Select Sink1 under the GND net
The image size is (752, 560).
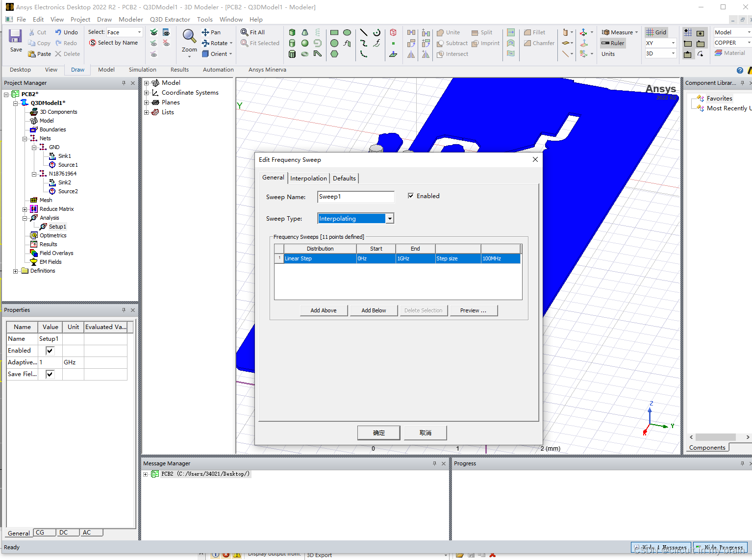click(x=64, y=156)
